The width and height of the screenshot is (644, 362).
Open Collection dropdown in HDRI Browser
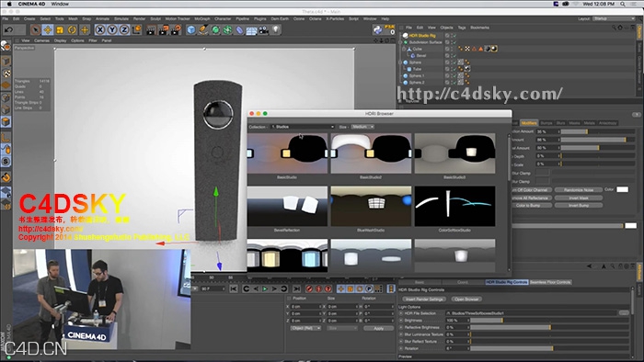(x=303, y=127)
